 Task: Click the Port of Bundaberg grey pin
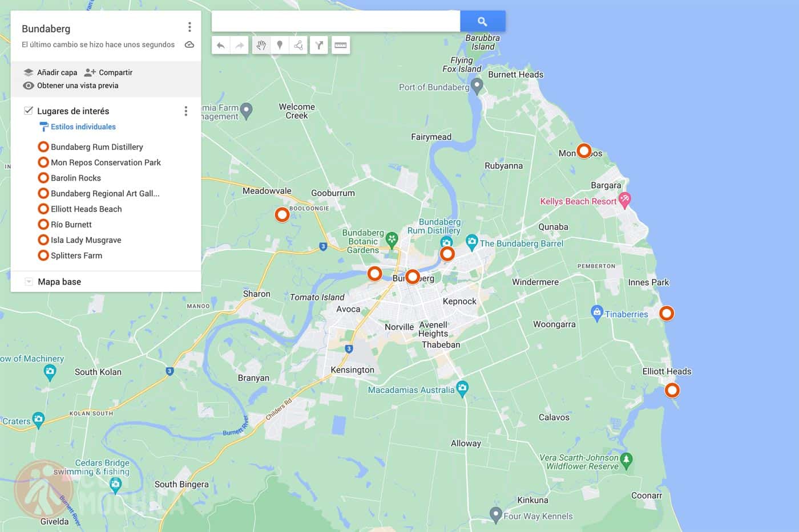click(477, 86)
